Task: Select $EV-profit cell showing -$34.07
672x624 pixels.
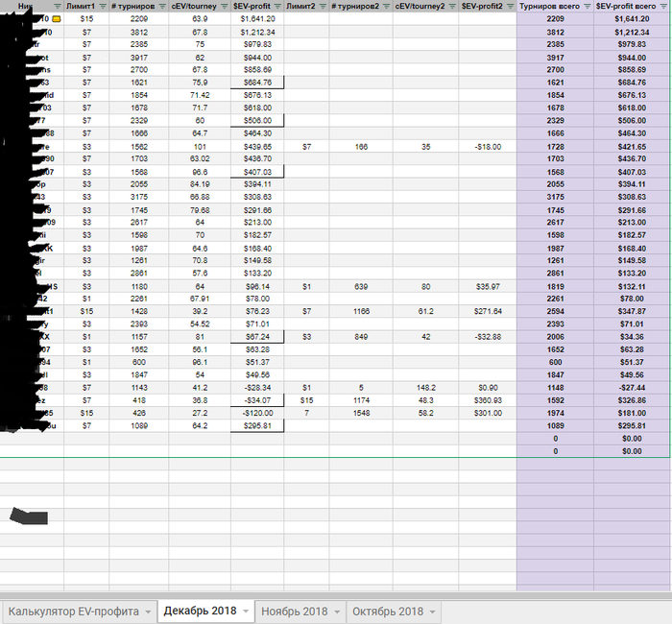Action: pos(257,400)
